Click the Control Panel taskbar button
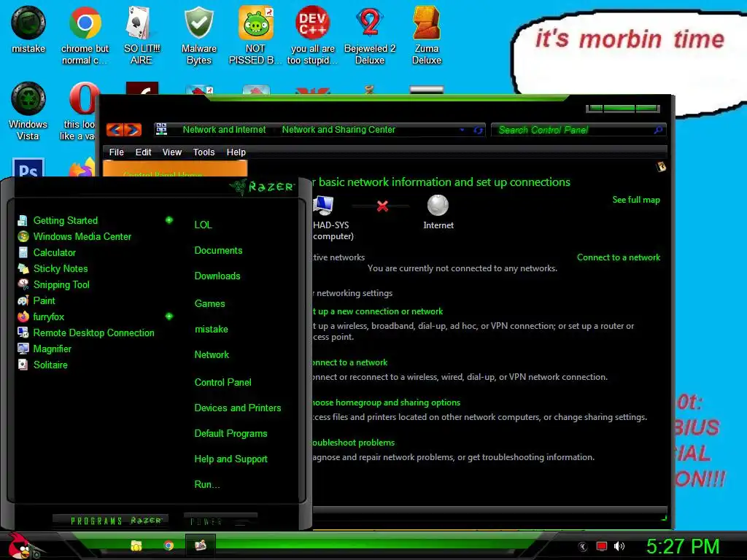This screenshot has width=747, height=560. click(x=200, y=545)
